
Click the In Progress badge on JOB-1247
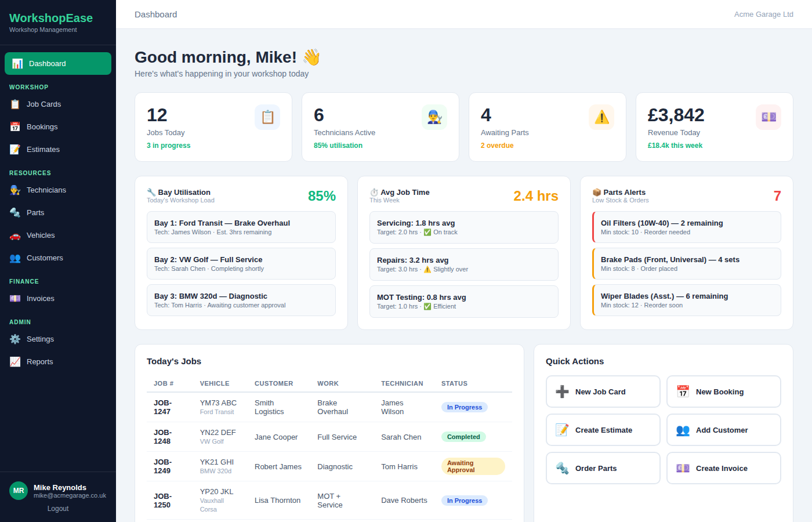464,407
